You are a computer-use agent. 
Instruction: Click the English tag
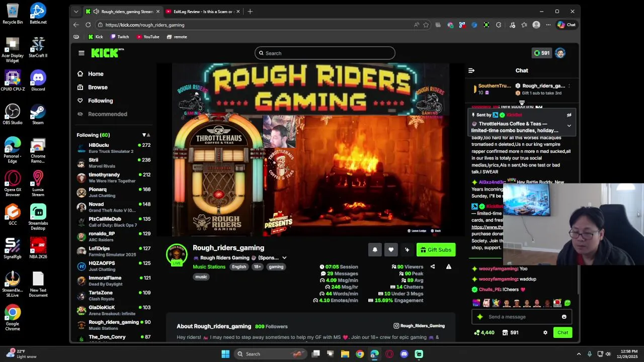pyautogui.click(x=239, y=267)
